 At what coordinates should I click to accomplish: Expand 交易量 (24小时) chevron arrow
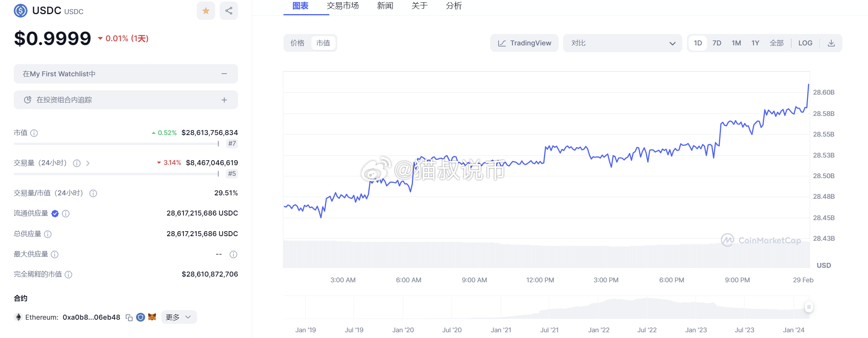pyautogui.click(x=88, y=163)
